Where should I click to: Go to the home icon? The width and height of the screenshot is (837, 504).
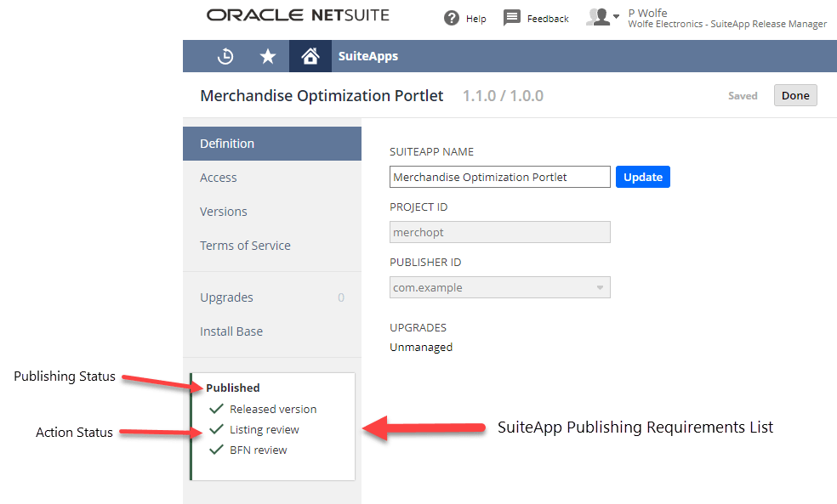[310, 56]
